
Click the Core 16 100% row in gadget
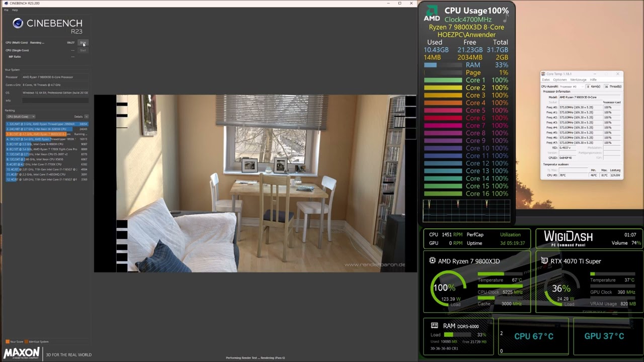[466, 194]
